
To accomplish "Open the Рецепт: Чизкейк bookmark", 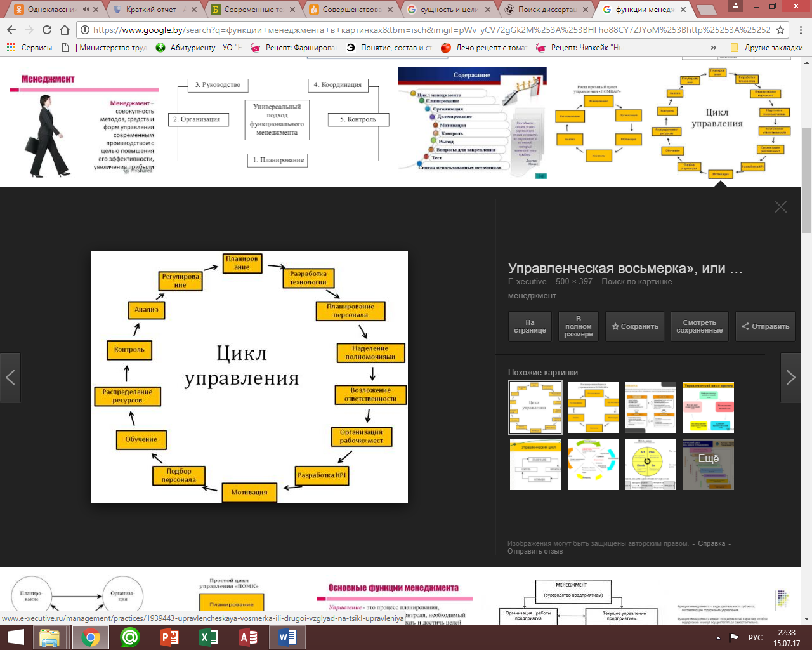I will [579, 48].
